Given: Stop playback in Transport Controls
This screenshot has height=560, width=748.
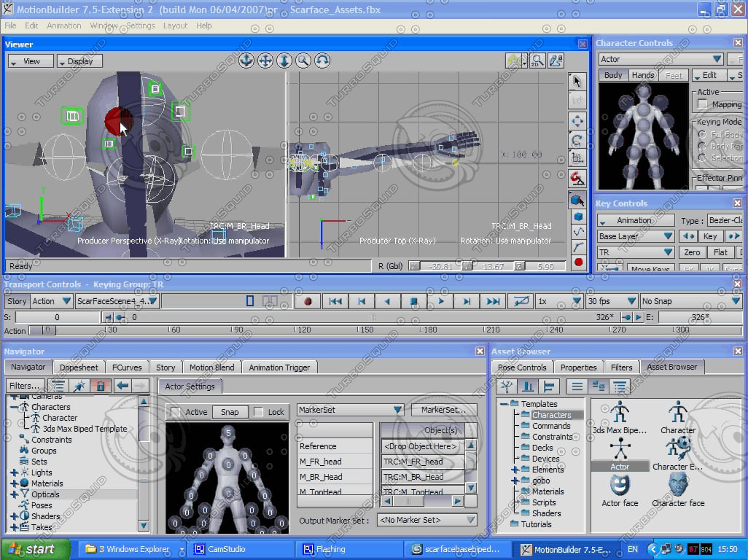Looking at the screenshot, I should point(413,301).
